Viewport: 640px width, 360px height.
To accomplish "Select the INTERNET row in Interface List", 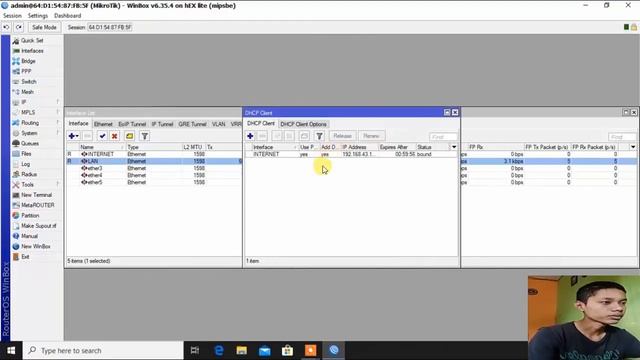I will [154, 154].
